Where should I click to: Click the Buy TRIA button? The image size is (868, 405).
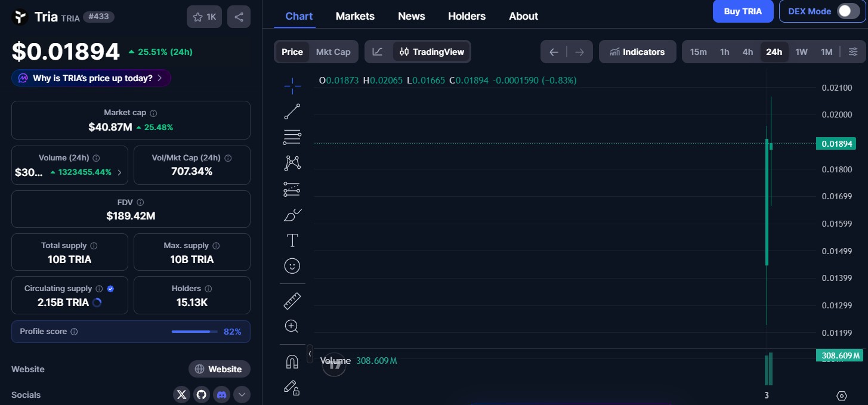pos(743,11)
